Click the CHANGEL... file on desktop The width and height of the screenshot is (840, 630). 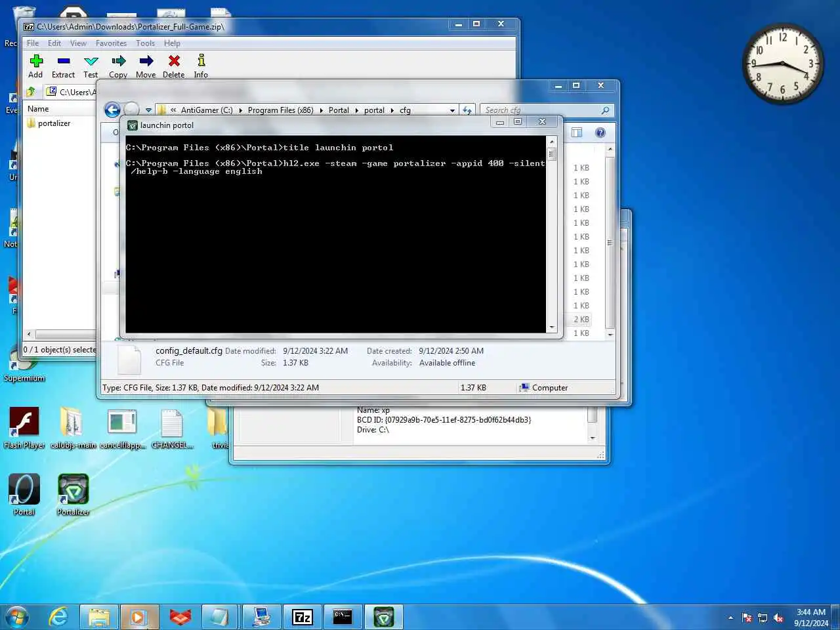tap(172, 429)
